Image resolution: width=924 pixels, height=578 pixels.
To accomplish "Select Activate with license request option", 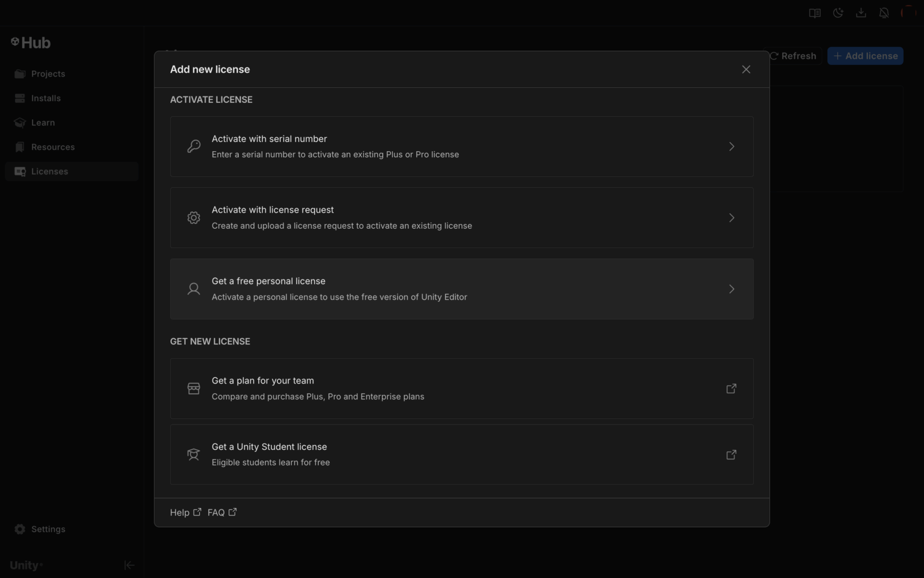I will click(461, 217).
